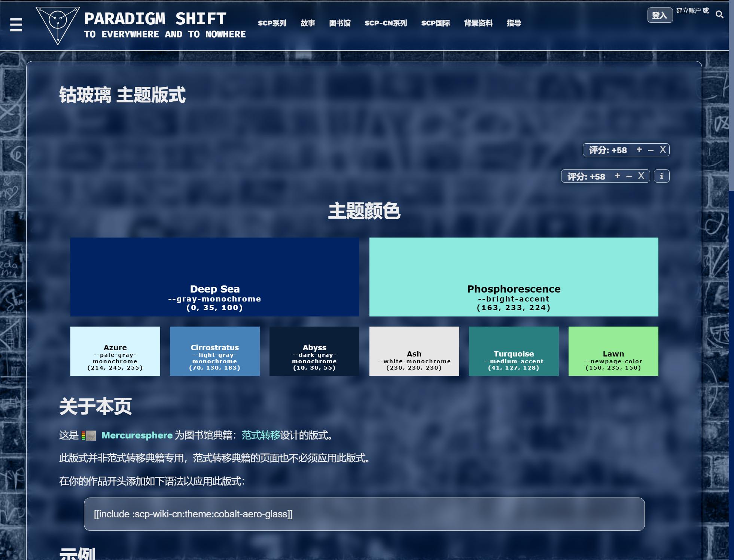
Task: Click the 登入 login button
Action: [x=660, y=15]
